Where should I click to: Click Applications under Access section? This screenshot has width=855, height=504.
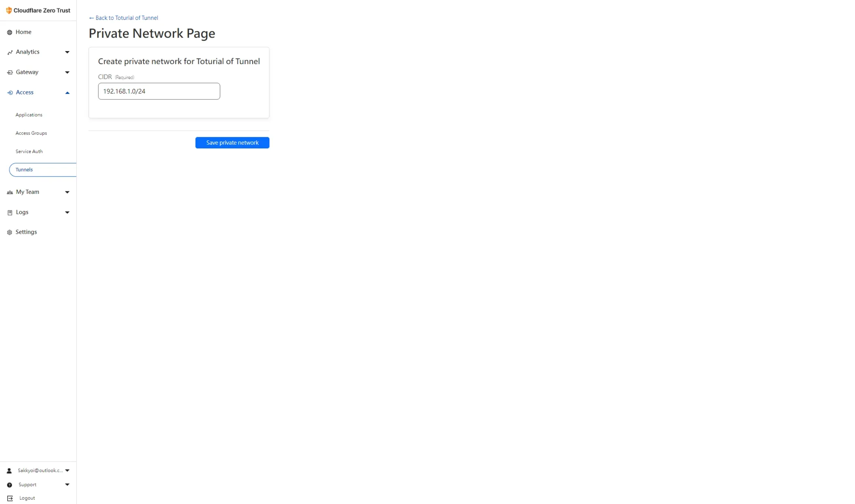pyautogui.click(x=29, y=115)
